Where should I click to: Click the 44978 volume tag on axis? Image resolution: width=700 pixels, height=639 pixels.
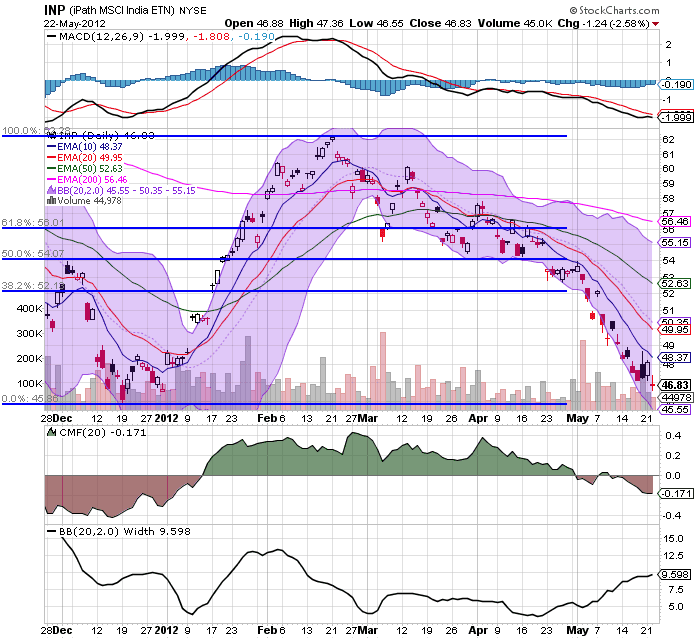click(675, 397)
